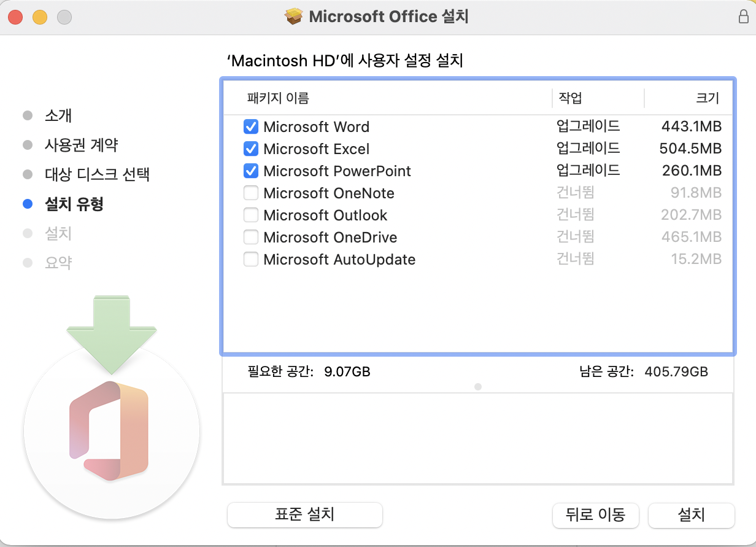The height and width of the screenshot is (547, 756).
Task: Click the pane divider dot handle
Action: point(478,387)
